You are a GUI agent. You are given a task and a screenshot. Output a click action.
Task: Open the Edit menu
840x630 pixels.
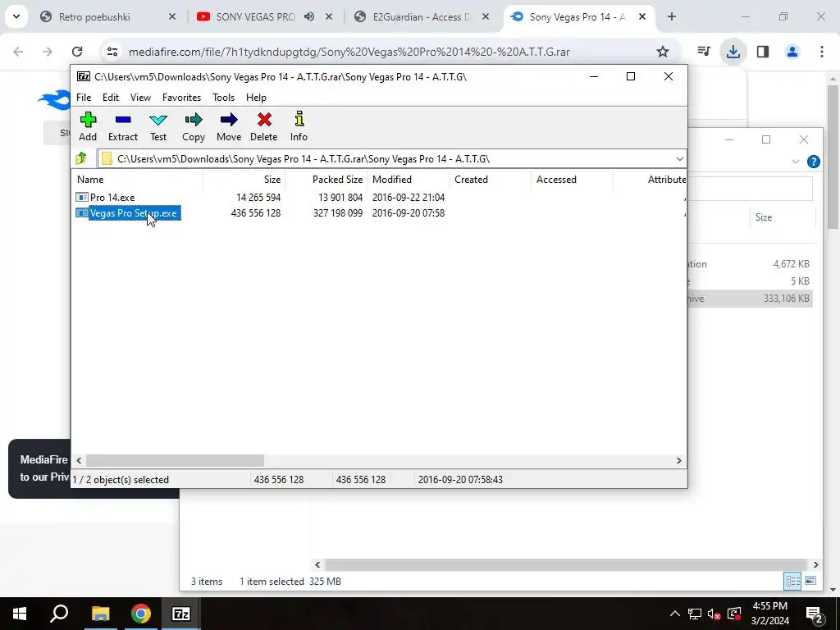pyautogui.click(x=111, y=98)
